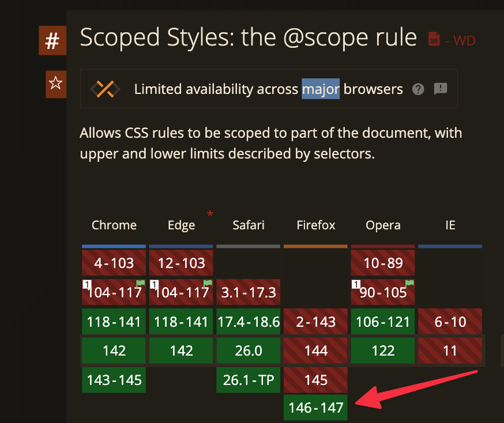Click the red asterisk next to Edge

210,214
